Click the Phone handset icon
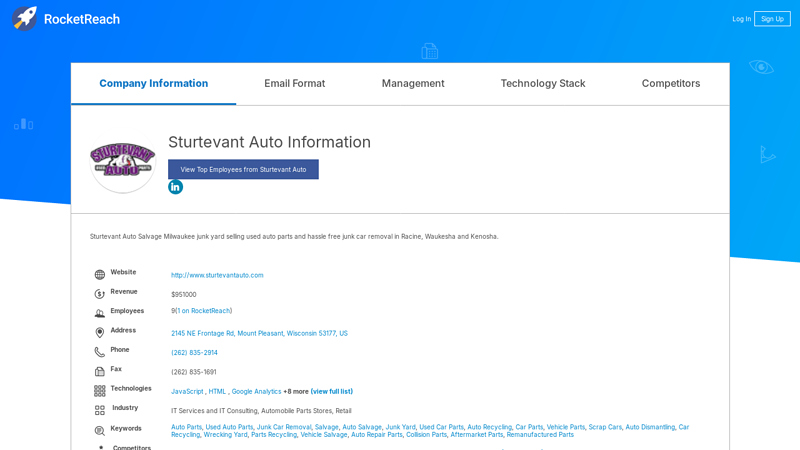800x450 pixels. tap(99, 352)
